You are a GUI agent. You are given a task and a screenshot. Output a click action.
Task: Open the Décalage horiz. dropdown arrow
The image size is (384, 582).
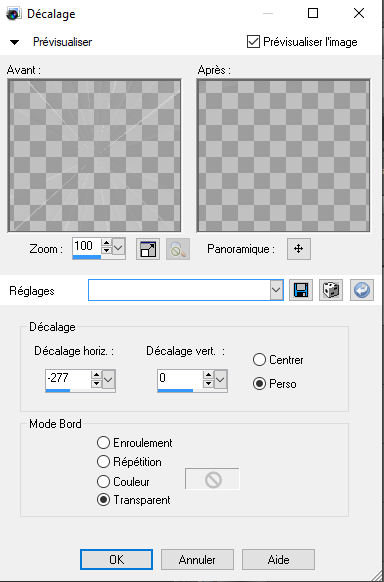pyautogui.click(x=109, y=379)
